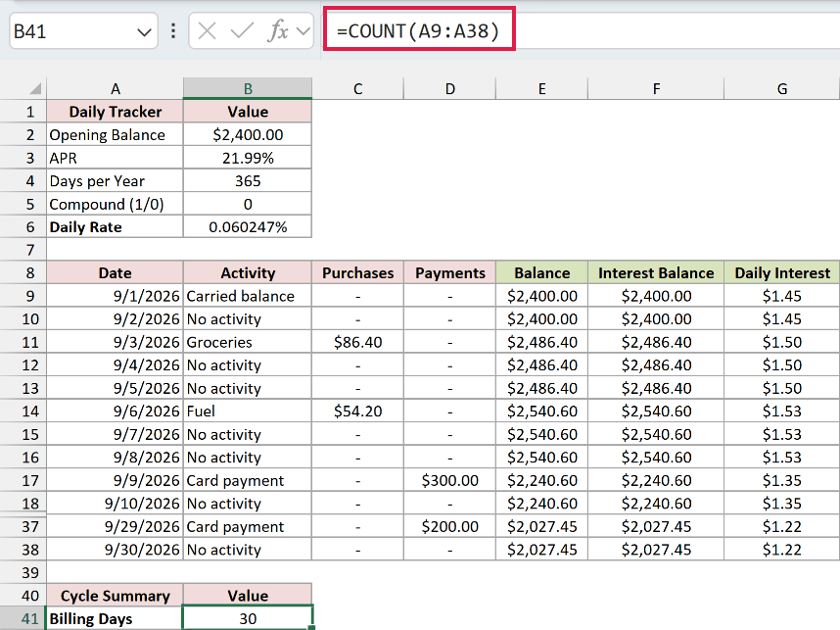The width and height of the screenshot is (840, 630).
Task: Click the Carried balance activity cell
Action: pyautogui.click(x=248, y=296)
